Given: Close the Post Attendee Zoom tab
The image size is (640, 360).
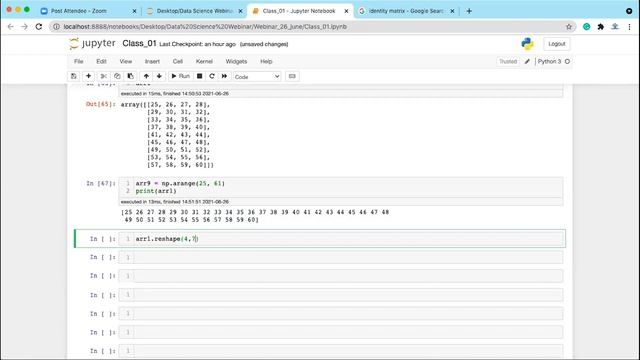Looking at the screenshot, I should pos(134,11).
